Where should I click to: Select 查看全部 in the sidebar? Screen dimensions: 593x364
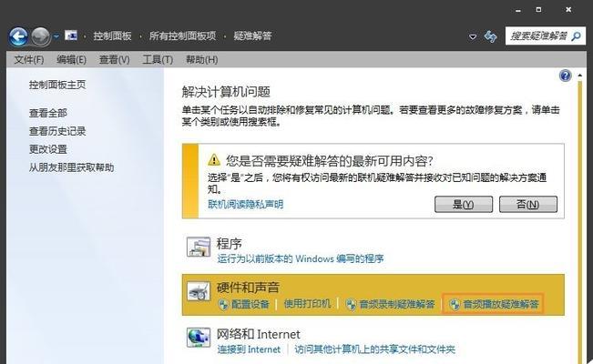coord(48,113)
